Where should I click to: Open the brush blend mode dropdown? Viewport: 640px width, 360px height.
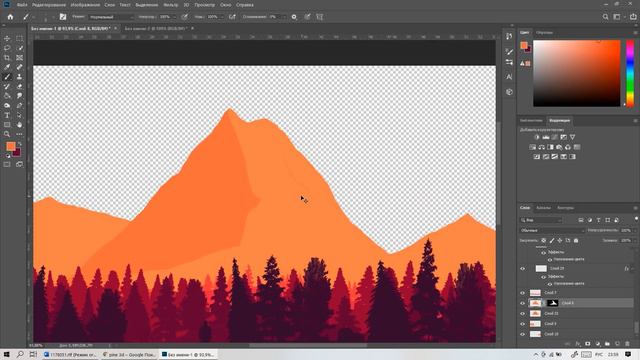point(111,17)
